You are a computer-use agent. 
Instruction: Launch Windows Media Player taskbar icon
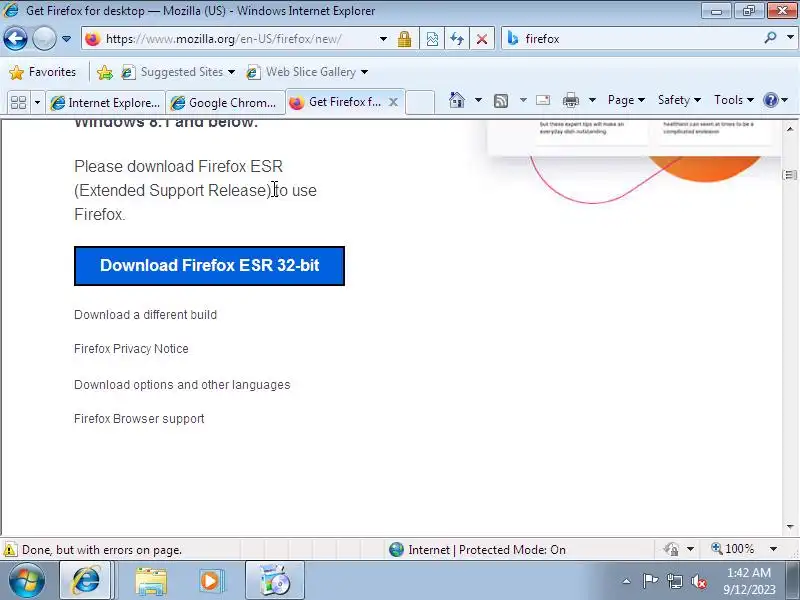tap(210, 581)
